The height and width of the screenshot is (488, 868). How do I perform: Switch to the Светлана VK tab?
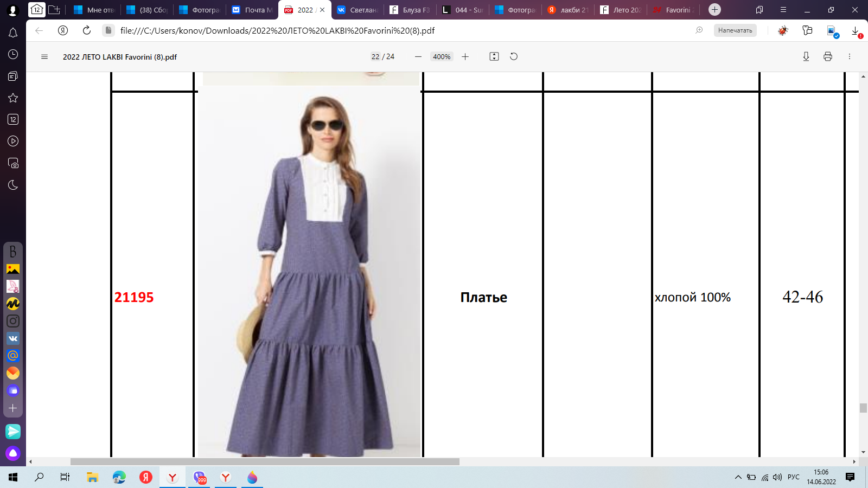(357, 10)
